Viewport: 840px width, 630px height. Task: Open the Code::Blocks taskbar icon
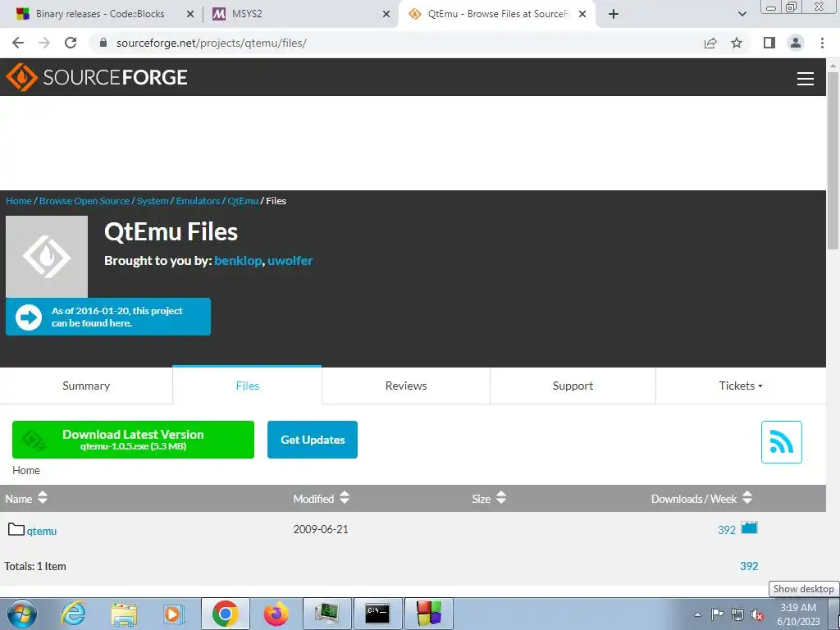pyautogui.click(x=428, y=614)
